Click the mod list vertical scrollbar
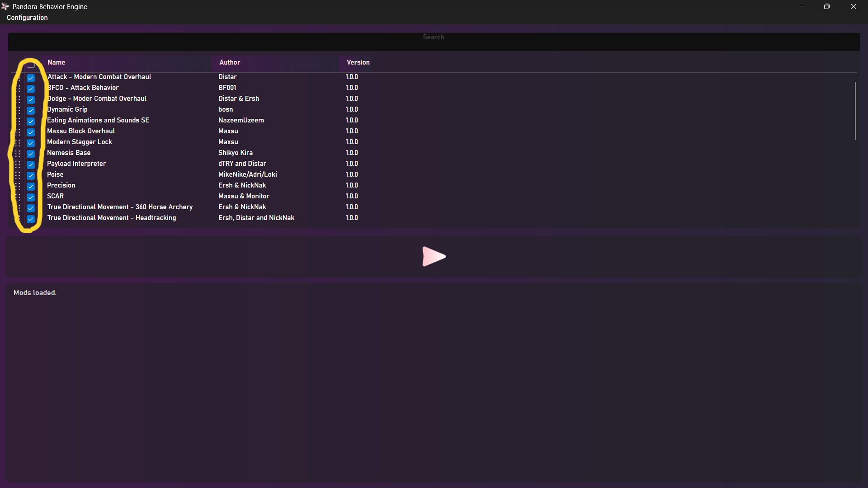Image resolution: width=868 pixels, height=488 pixels. [x=855, y=111]
